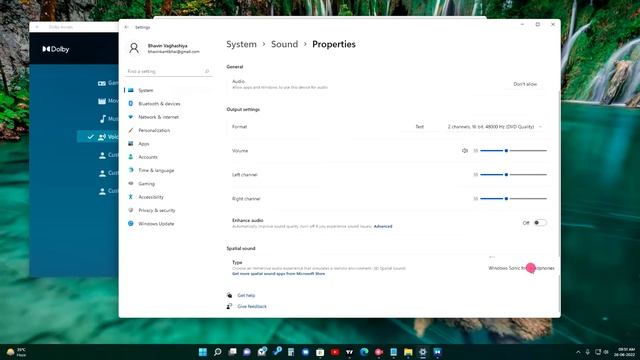Adjust the Left channel slider

point(513,175)
